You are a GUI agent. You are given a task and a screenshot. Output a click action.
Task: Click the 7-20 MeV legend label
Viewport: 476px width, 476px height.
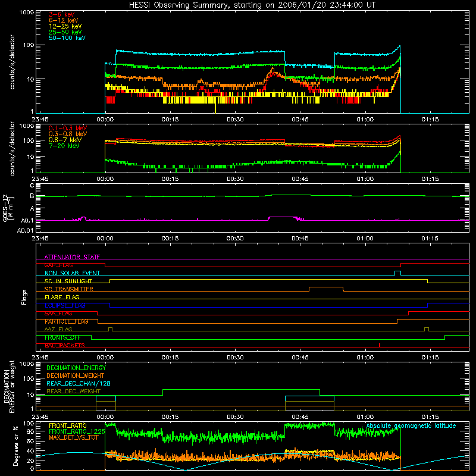[64, 146]
